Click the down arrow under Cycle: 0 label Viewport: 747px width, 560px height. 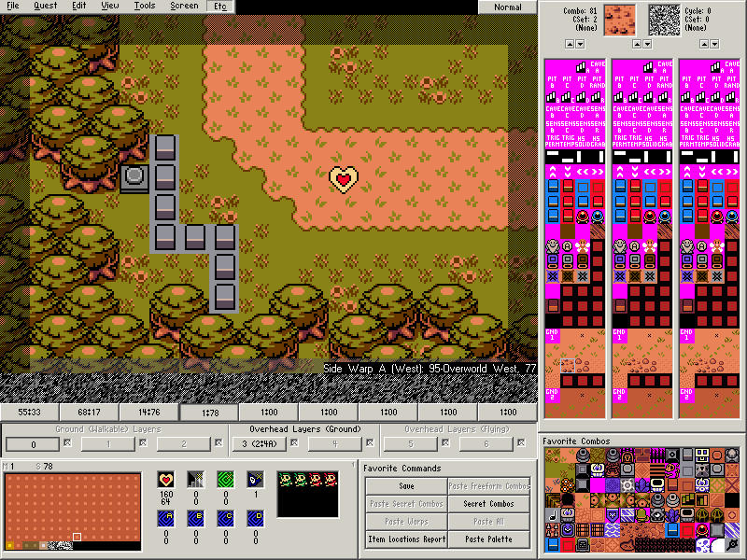pos(714,44)
